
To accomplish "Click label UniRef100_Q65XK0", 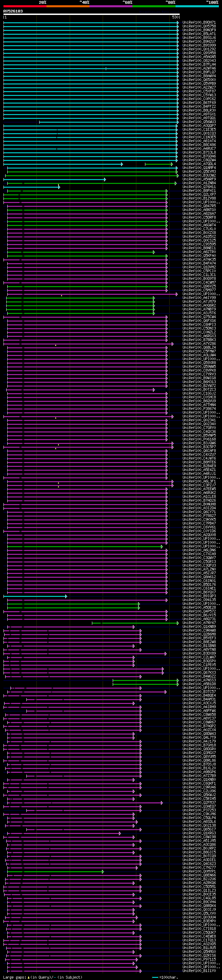I will 199,80.
